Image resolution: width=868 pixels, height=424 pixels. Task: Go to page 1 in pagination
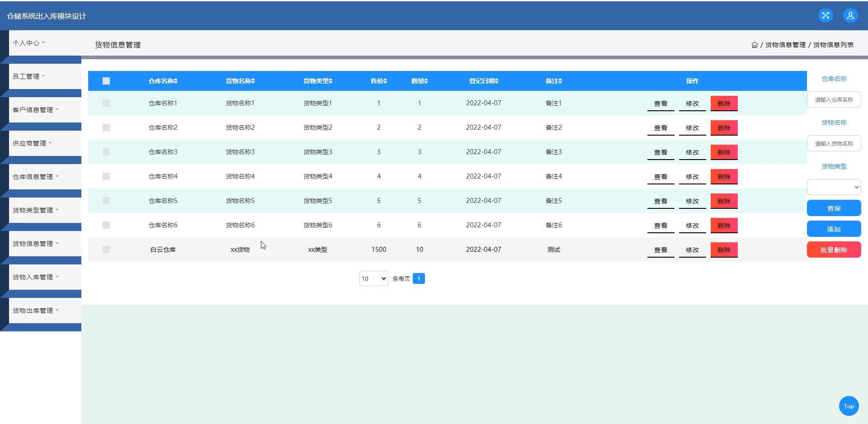(x=419, y=278)
